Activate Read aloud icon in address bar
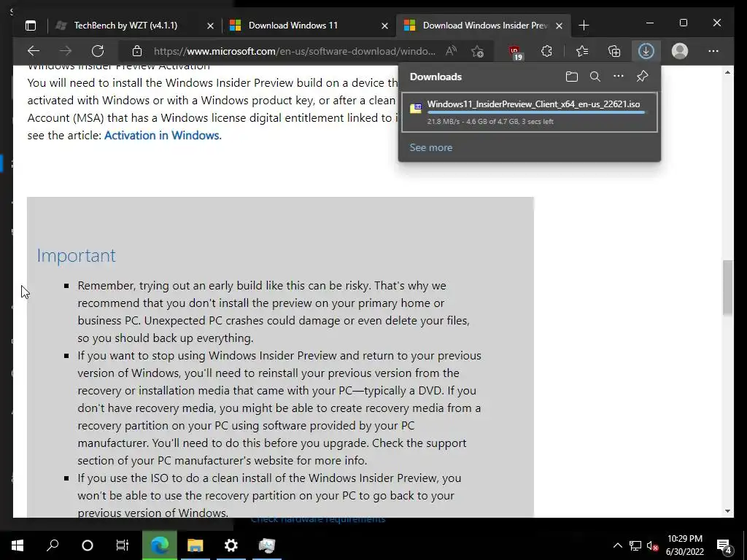The width and height of the screenshot is (747, 560). 451,51
